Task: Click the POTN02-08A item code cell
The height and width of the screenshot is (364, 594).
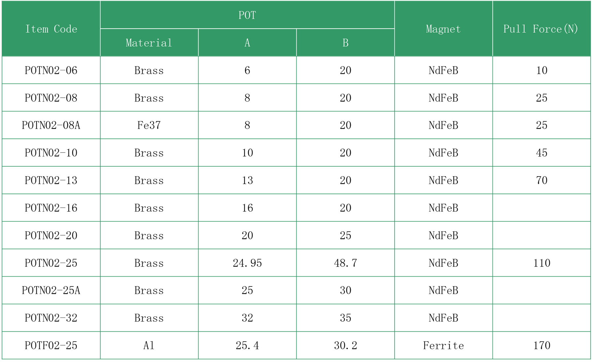Action: pyautogui.click(x=51, y=125)
